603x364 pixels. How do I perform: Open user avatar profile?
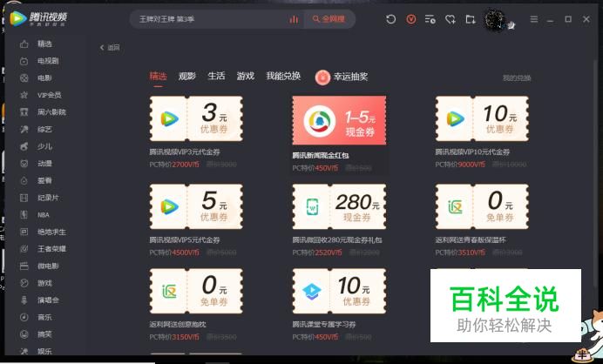[495, 18]
